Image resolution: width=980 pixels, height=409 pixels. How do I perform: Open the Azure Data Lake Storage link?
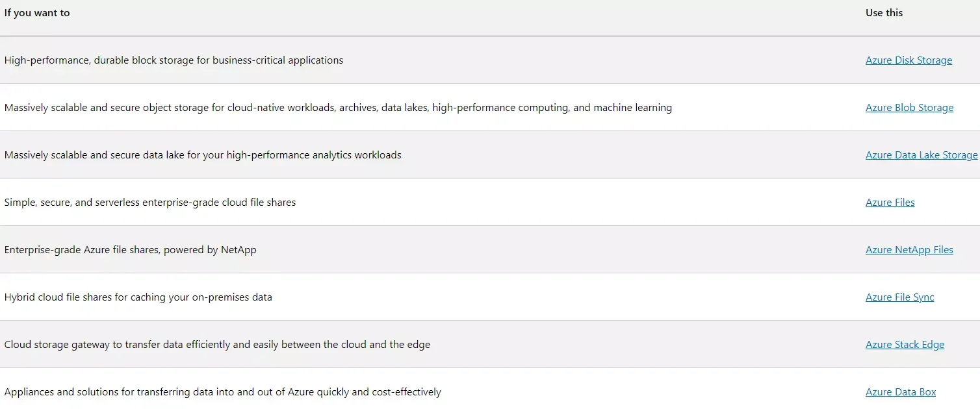click(921, 155)
